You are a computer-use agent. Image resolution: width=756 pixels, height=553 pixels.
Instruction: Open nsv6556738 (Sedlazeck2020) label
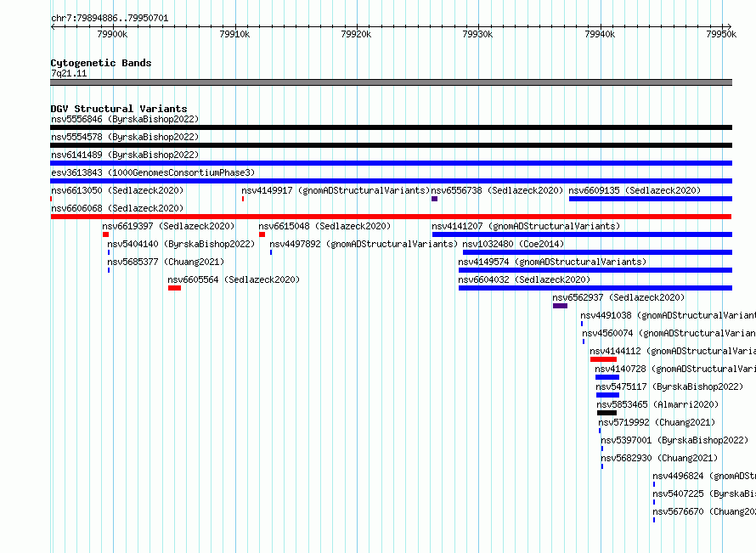(x=497, y=190)
